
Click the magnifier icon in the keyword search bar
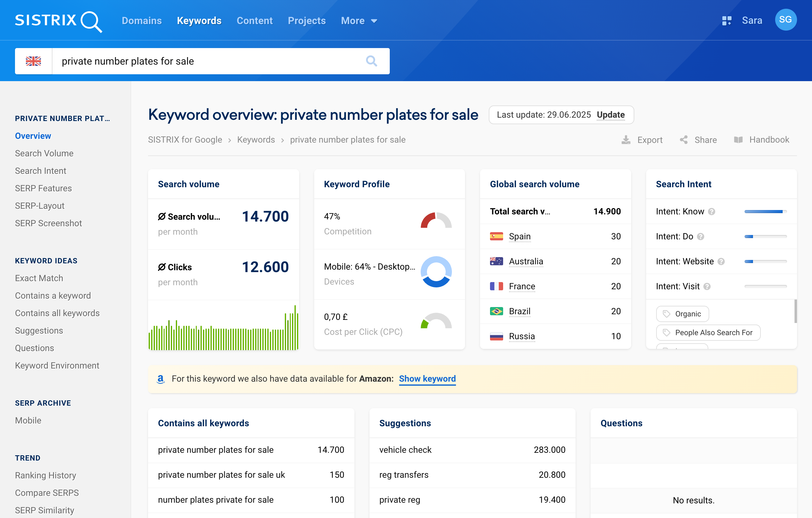371,61
